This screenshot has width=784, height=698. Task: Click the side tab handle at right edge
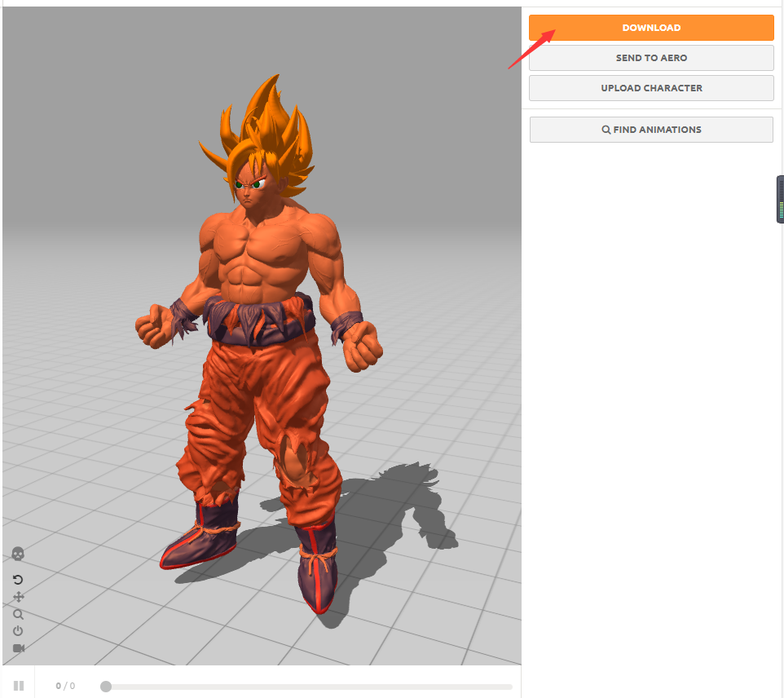point(780,199)
